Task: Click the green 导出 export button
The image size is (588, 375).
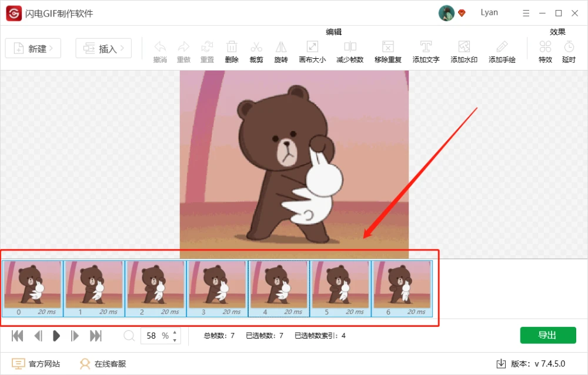Action: [548, 335]
